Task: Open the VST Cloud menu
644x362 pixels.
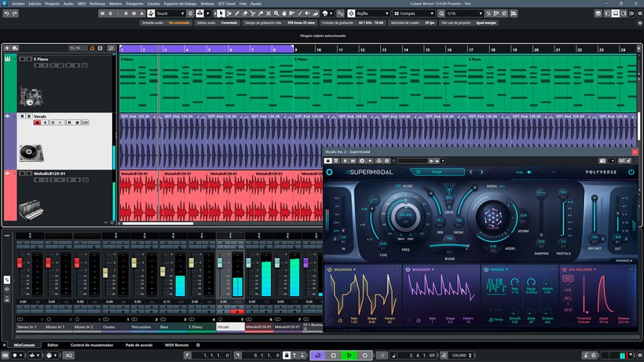Action: click(226, 4)
